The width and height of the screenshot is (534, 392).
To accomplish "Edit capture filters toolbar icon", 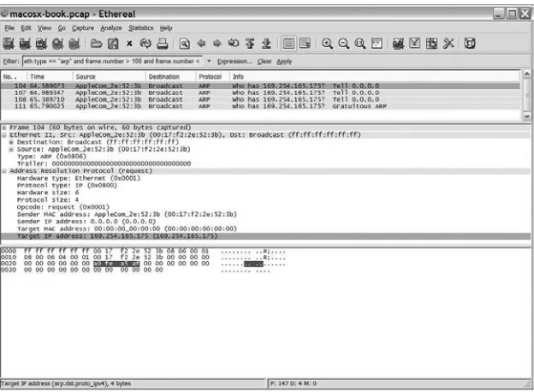I will click(398, 44).
